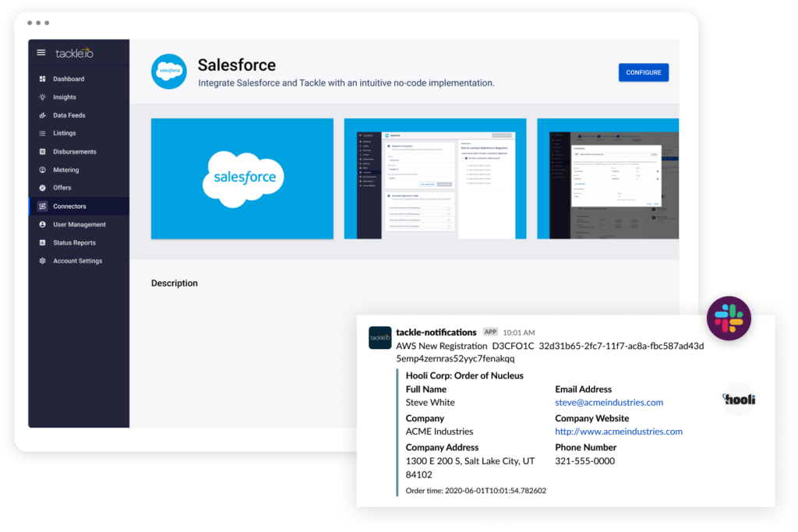Click the Connectors icon in sidebar

[42, 206]
